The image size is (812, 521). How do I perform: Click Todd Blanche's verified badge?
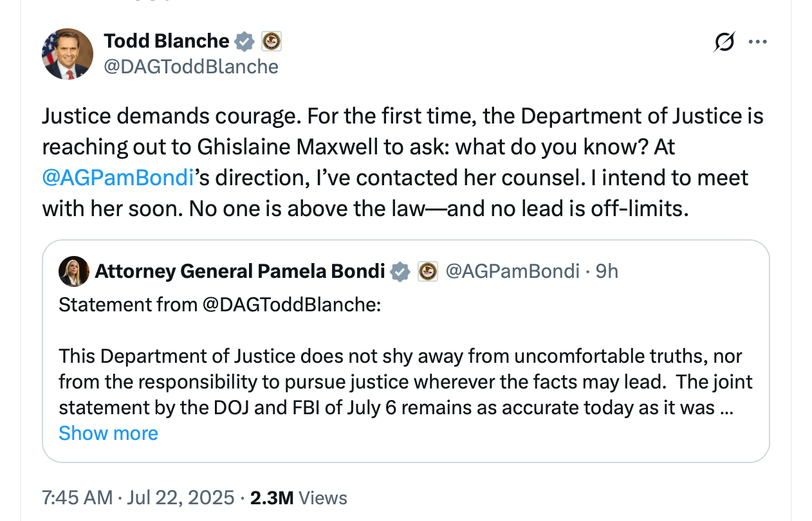pos(244,41)
